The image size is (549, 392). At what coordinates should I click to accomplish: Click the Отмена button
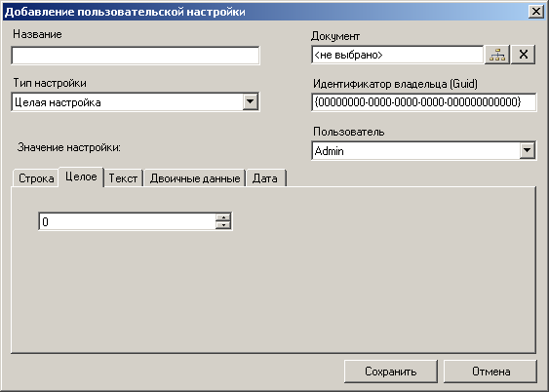coord(490,372)
